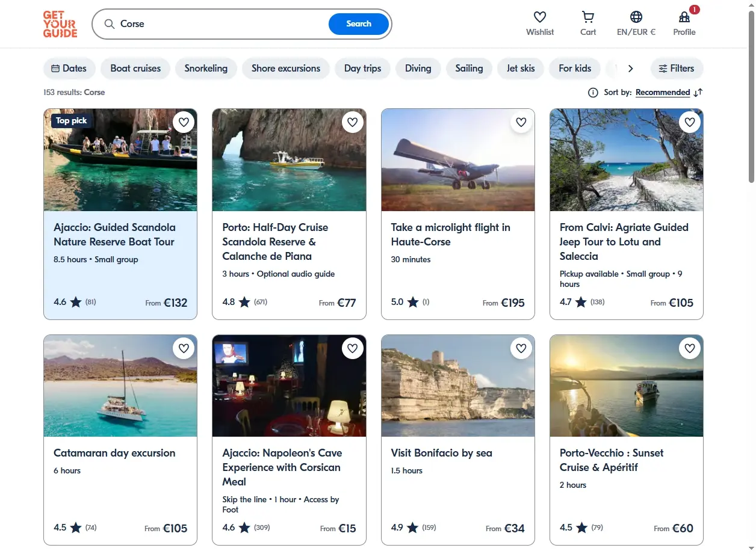The width and height of the screenshot is (756, 554).
Task: Click the Napoleon's Cave restaurant photo
Action: coord(289,386)
